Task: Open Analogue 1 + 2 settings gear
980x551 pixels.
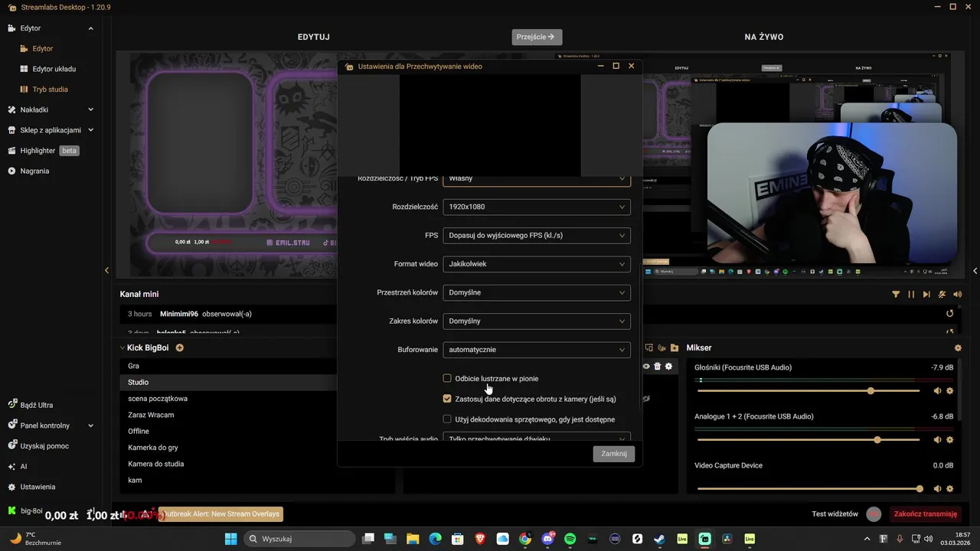Action: 950,440
